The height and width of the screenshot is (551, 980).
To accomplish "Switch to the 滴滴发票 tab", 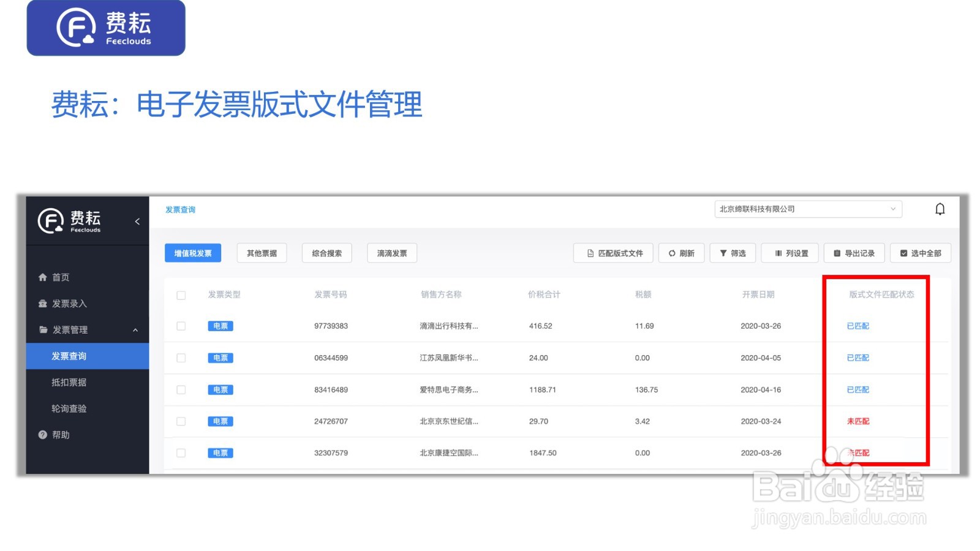I will 392,253.
